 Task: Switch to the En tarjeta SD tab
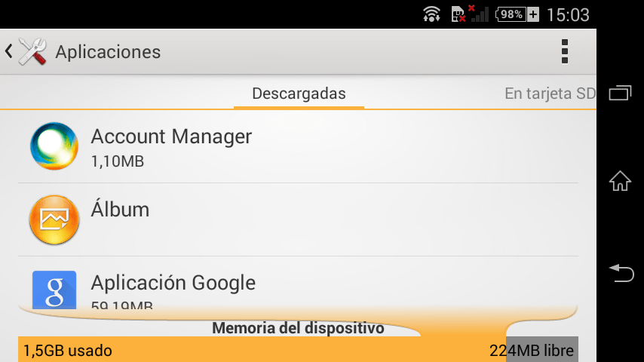[x=550, y=94]
